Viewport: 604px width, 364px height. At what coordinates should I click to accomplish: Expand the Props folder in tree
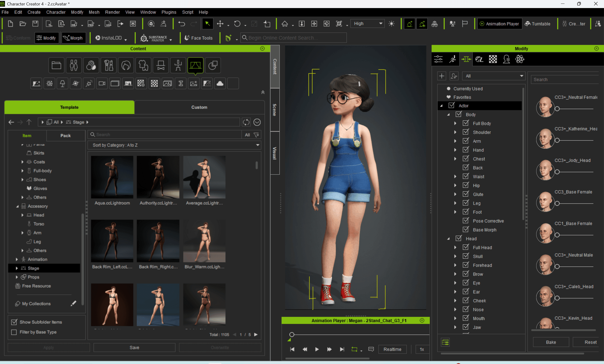click(x=17, y=277)
